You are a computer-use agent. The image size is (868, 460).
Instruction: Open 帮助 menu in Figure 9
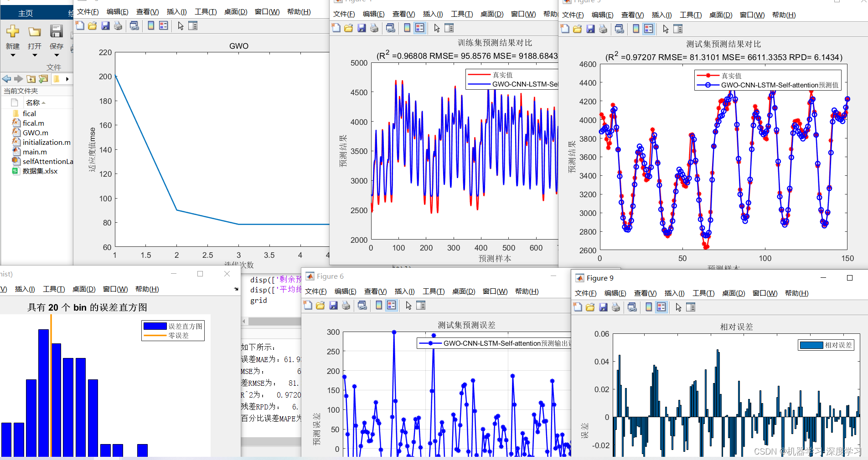pyautogui.click(x=796, y=293)
